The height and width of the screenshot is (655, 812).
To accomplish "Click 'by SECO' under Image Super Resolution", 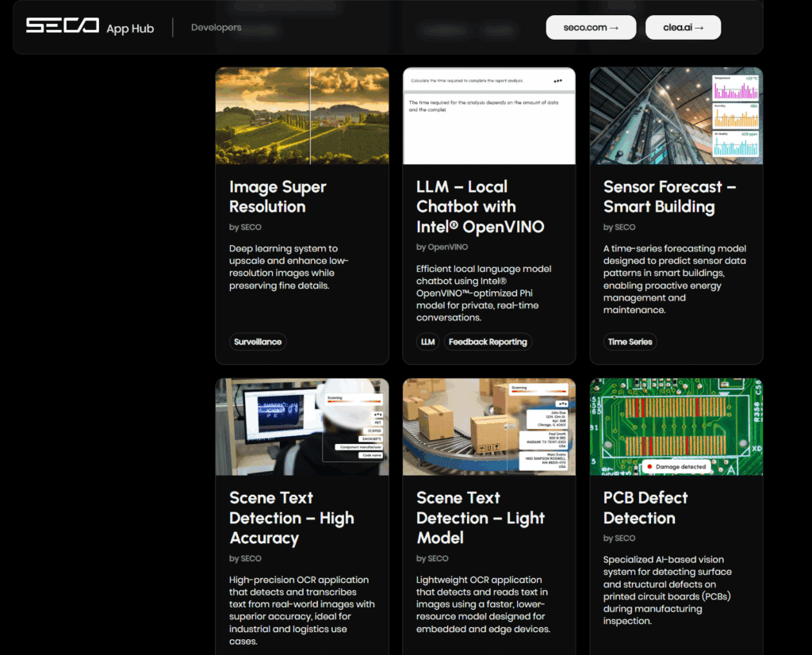I will point(245,227).
